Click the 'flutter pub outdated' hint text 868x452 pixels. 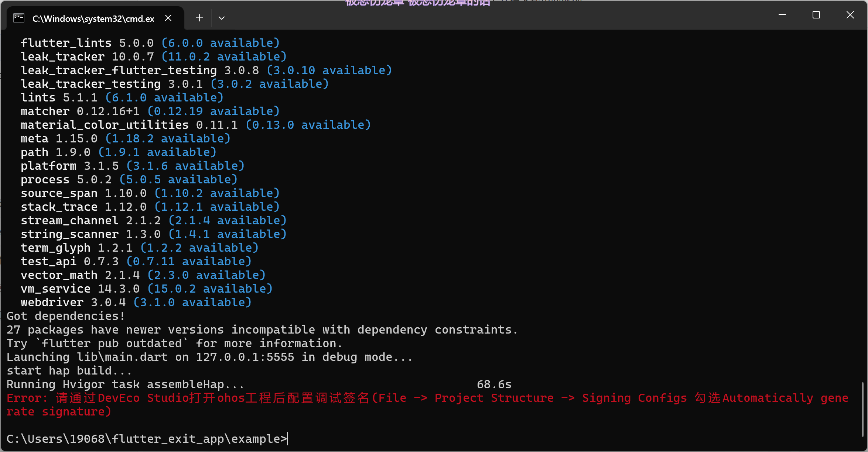[x=112, y=343]
